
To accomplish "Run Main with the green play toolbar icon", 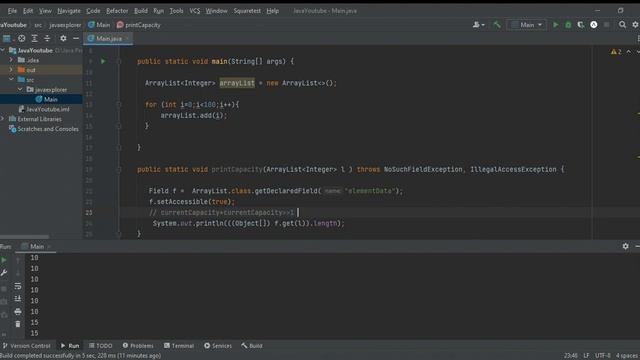I will (x=556, y=25).
